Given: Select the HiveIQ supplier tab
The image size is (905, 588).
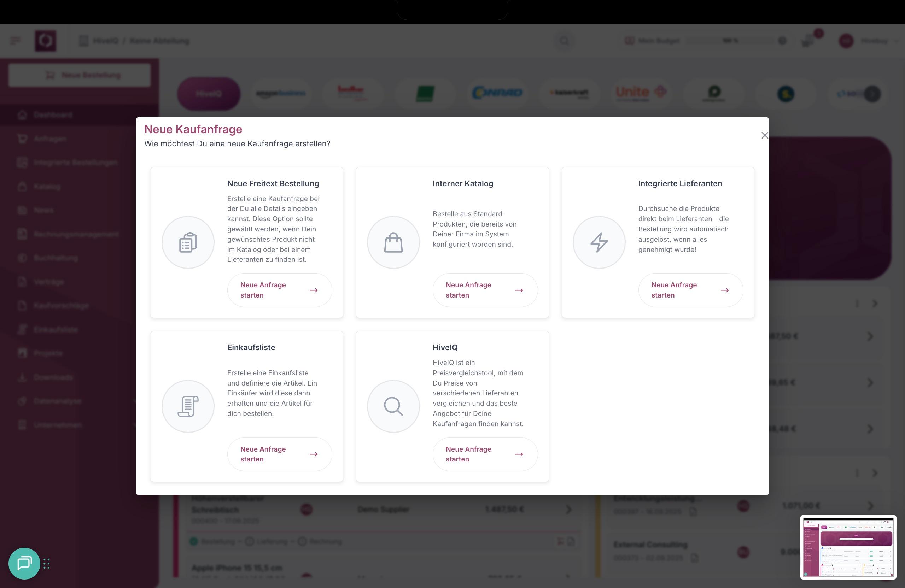Looking at the screenshot, I should [x=208, y=94].
